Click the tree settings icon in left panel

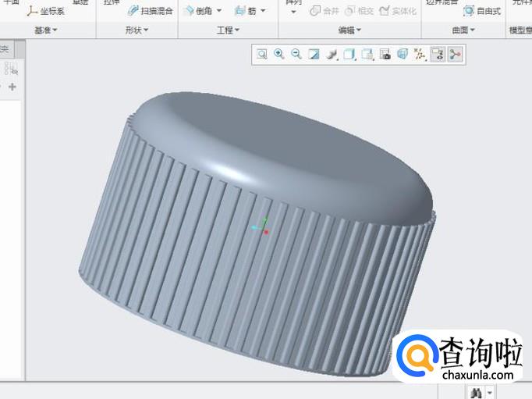coord(11,69)
